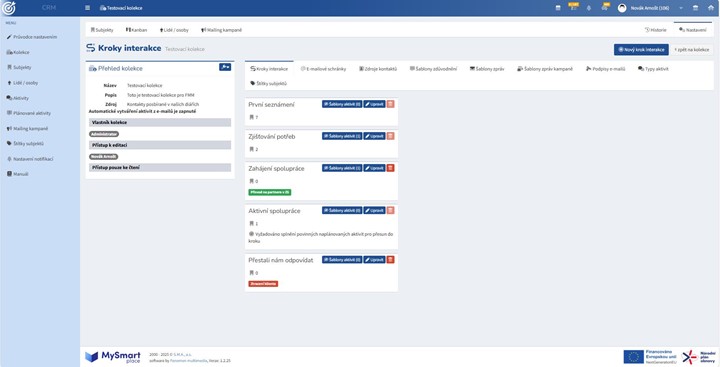The width and height of the screenshot is (720, 367).
Task: Switch to Kanban top tab
Action: [136, 30]
